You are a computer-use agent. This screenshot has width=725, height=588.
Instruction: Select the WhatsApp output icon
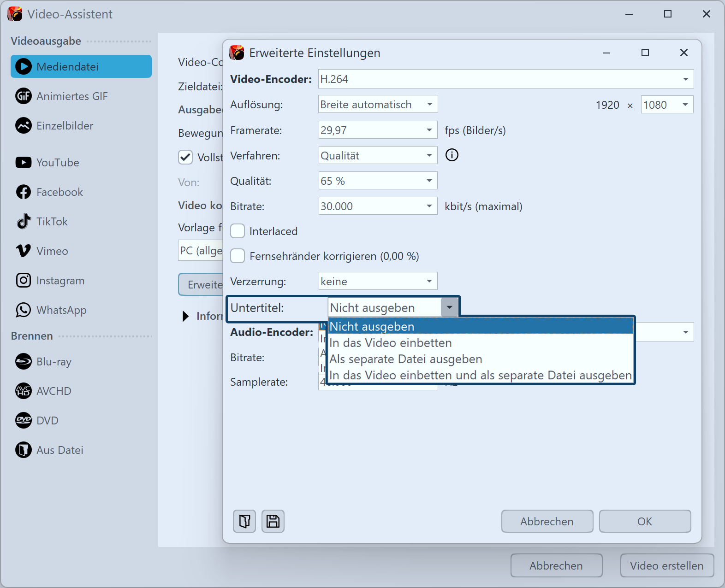(23, 310)
